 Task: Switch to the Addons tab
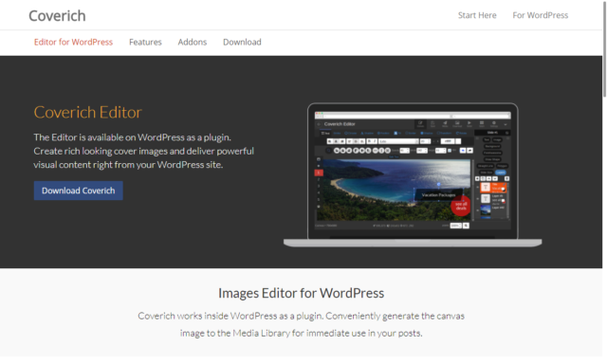[x=192, y=42]
